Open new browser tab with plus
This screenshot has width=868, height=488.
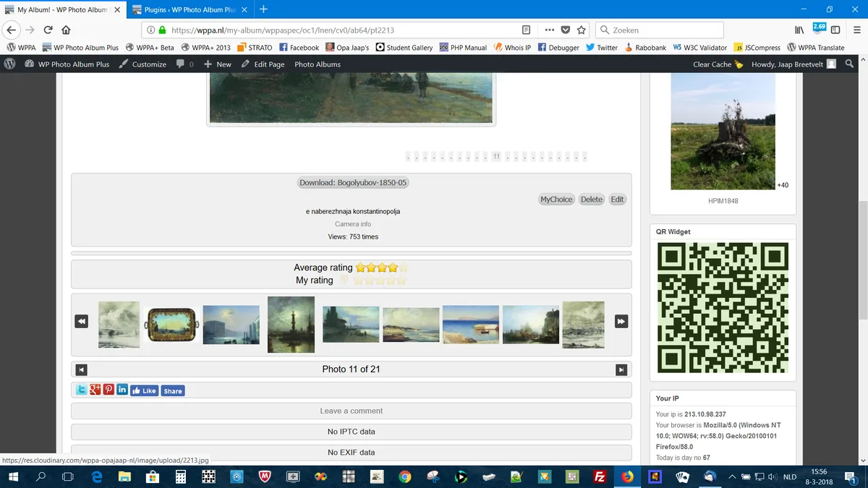click(263, 9)
